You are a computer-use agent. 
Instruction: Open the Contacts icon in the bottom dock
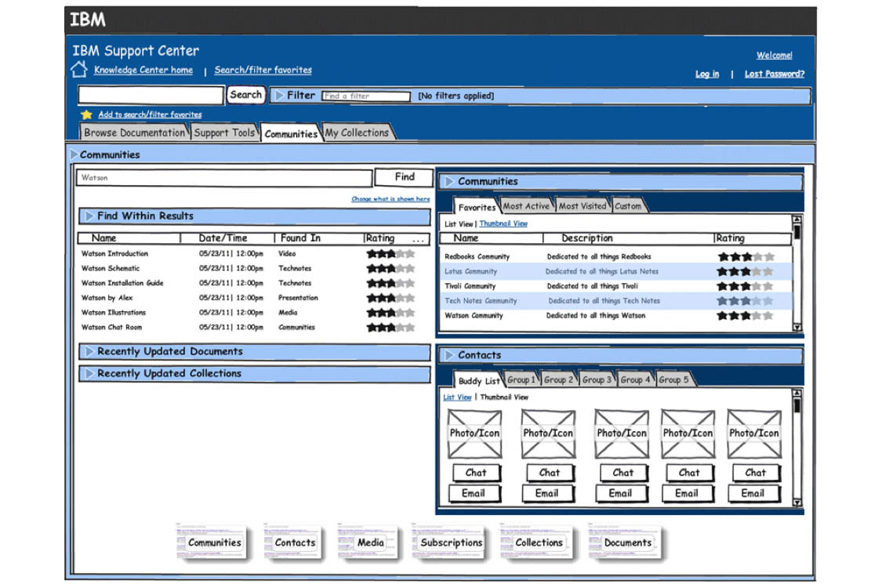[x=294, y=543]
